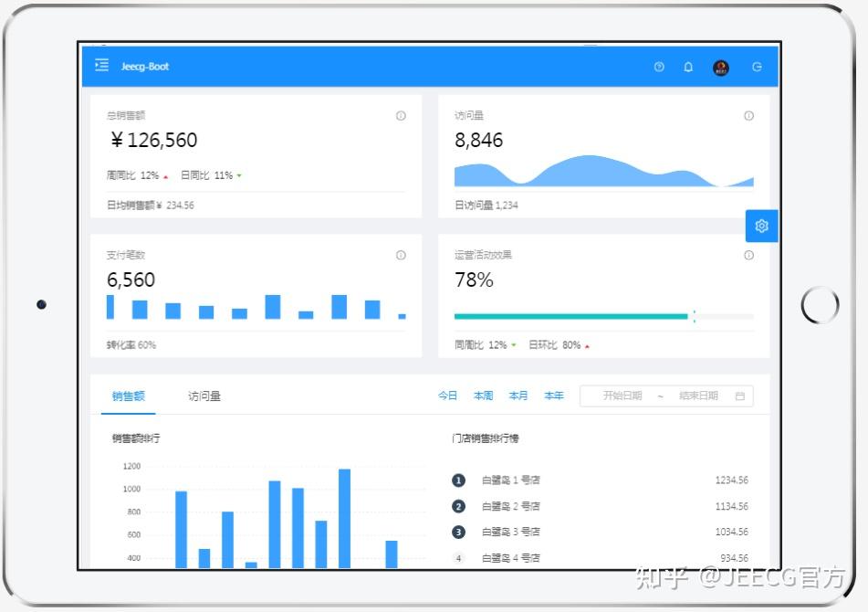Click the info icon on the 运营活动效果 card
Viewport: 868px width, 612px height.
[748, 256]
